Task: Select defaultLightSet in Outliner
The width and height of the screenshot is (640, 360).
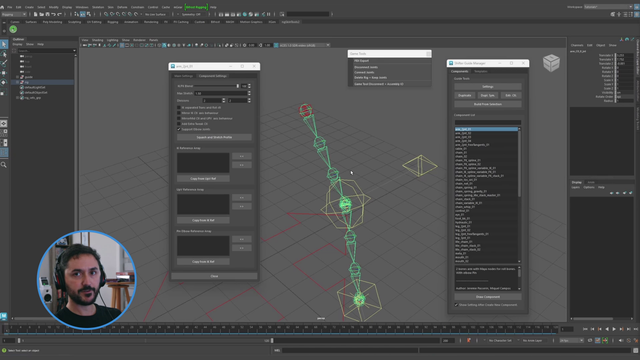Action: (x=35, y=87)
